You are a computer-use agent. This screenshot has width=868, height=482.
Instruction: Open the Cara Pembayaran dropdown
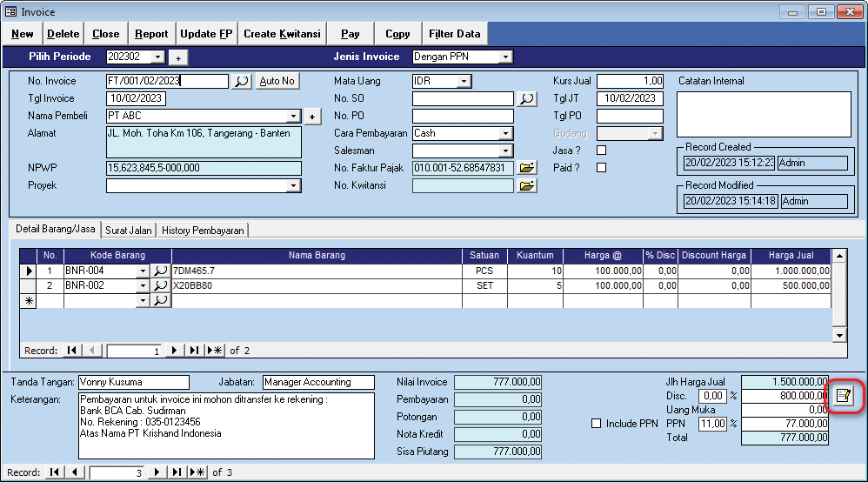505,134
